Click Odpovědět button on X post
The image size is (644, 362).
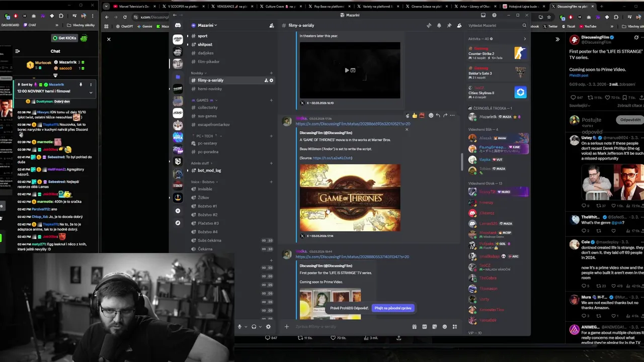coord(630,120)
